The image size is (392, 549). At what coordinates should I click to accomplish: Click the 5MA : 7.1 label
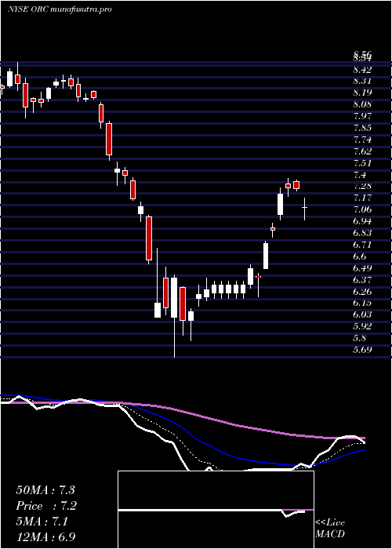(x=42, y=522)
